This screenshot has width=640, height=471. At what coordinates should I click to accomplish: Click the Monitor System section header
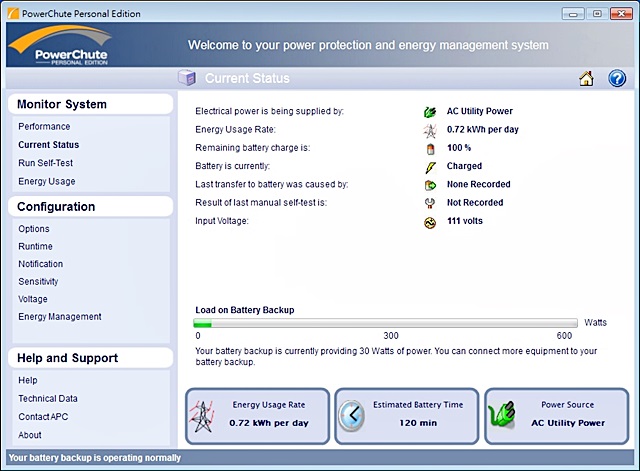tap(90, 104)
